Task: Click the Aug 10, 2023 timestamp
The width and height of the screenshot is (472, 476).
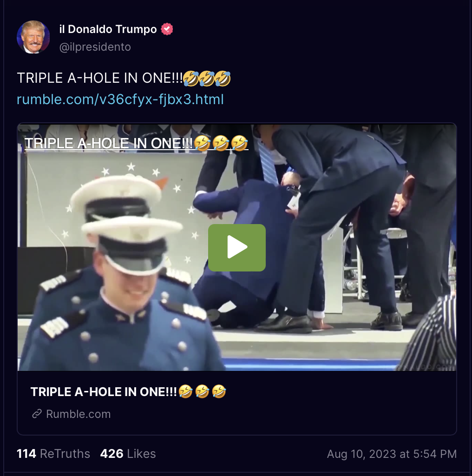Action: click(392, 454)
